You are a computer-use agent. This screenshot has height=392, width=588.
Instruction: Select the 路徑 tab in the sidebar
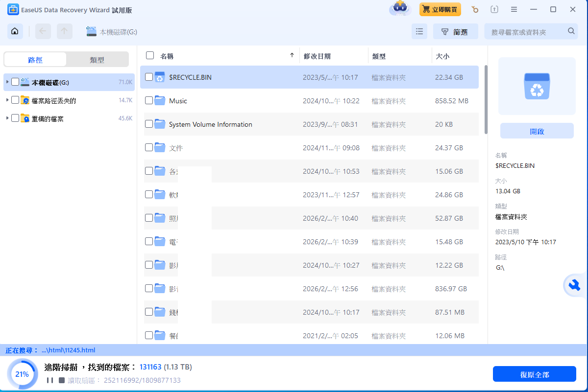(35, 59)
